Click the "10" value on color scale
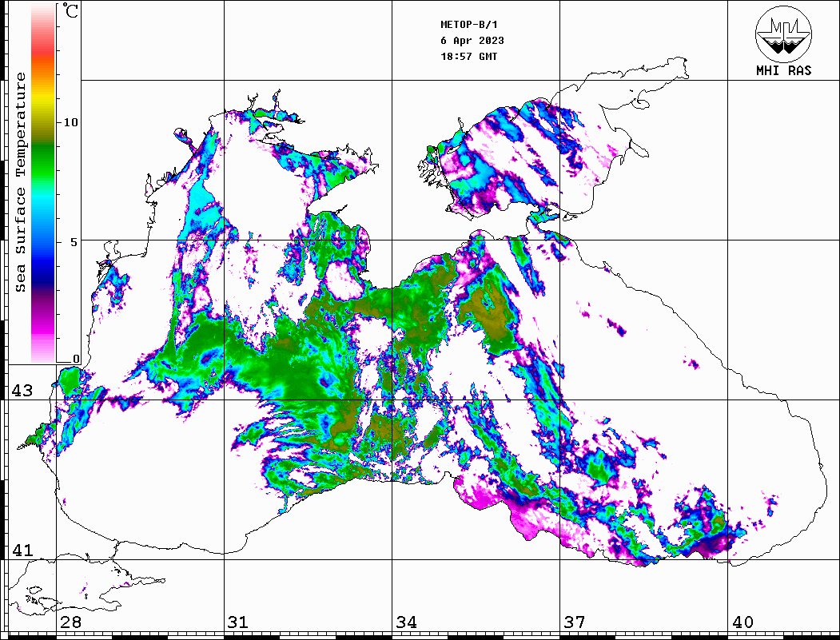The image size is (840, 640). tap(70, 122)
